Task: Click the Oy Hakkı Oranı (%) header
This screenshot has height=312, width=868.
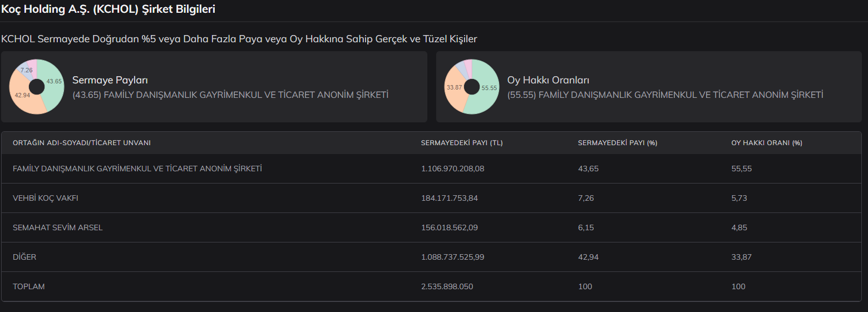Action: click(x=766, y=143)
